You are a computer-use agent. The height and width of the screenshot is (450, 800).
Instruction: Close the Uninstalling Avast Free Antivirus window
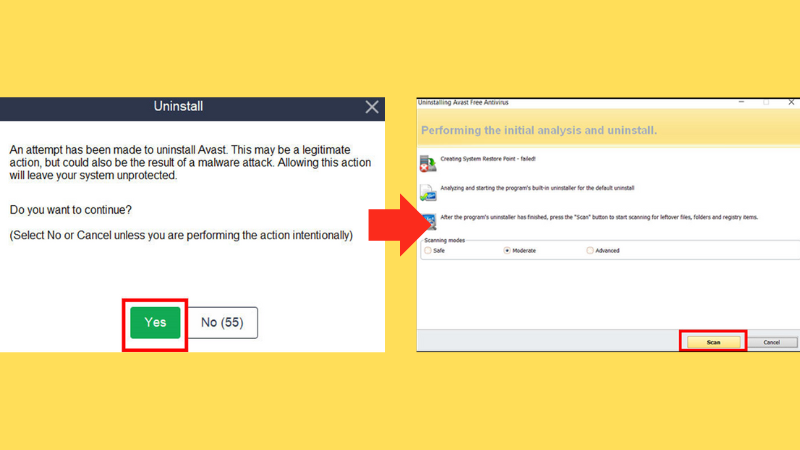click(x=791, y=103)
